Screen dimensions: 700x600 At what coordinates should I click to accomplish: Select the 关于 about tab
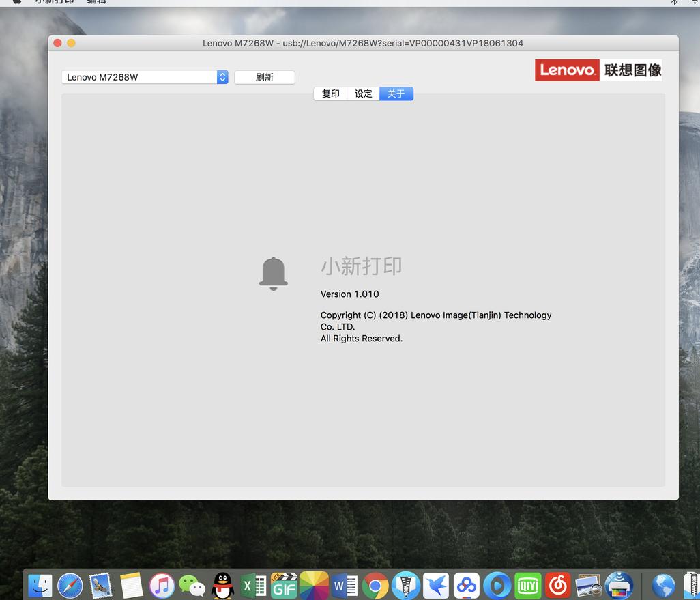pos(396,94)
